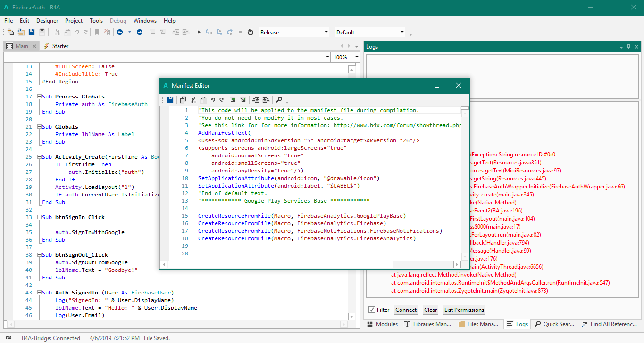Uncheck the Filter checkbox in Logs
Image resolution: width=644 pixels, height=343 pixels.
tap(372, 310)
